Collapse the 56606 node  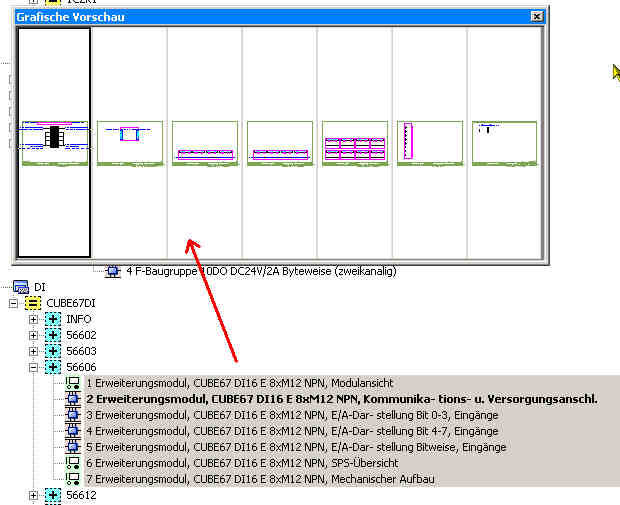click(33, 367)
